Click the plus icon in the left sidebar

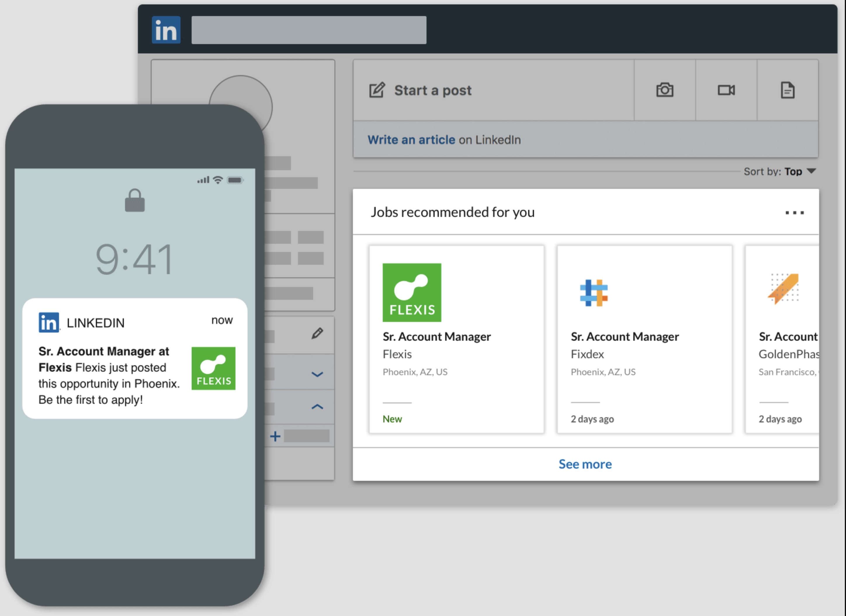pos(275,436)
